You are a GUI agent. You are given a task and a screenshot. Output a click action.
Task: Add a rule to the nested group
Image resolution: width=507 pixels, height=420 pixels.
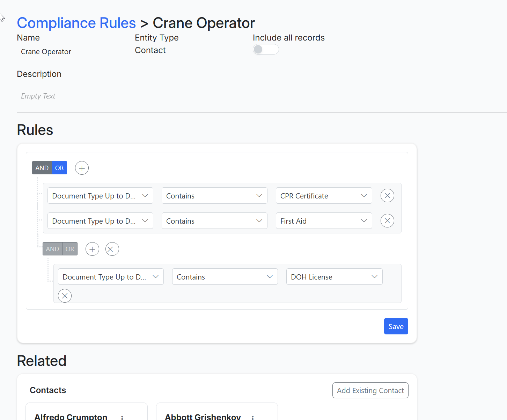click(92, 249)
